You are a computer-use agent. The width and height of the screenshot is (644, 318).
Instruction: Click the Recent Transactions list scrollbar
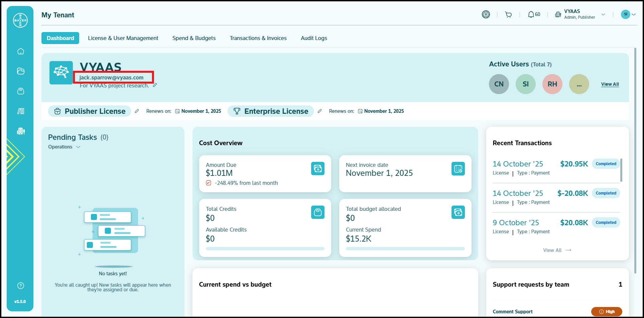pos(621,170)
